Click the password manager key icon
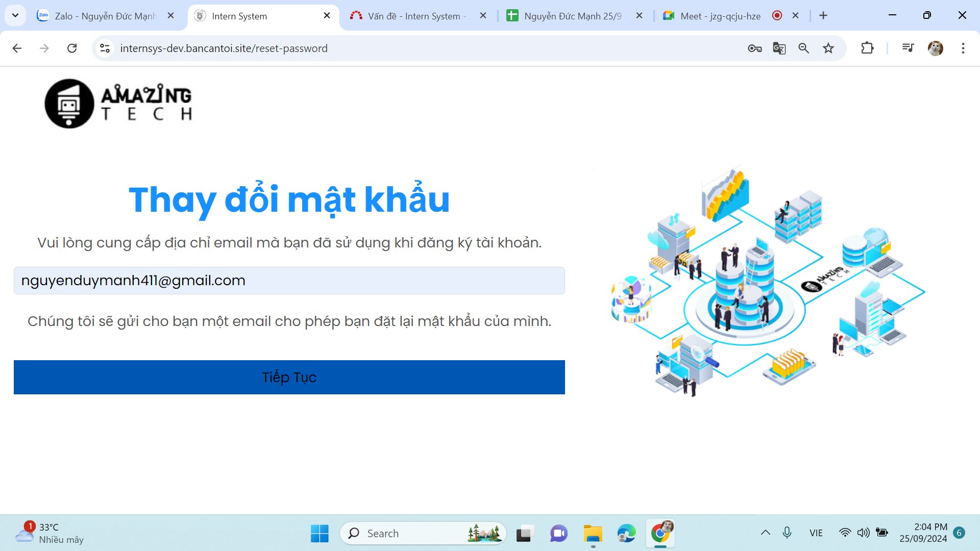The width and height of the screenshot is (980, 551). (x=754, y=48)
